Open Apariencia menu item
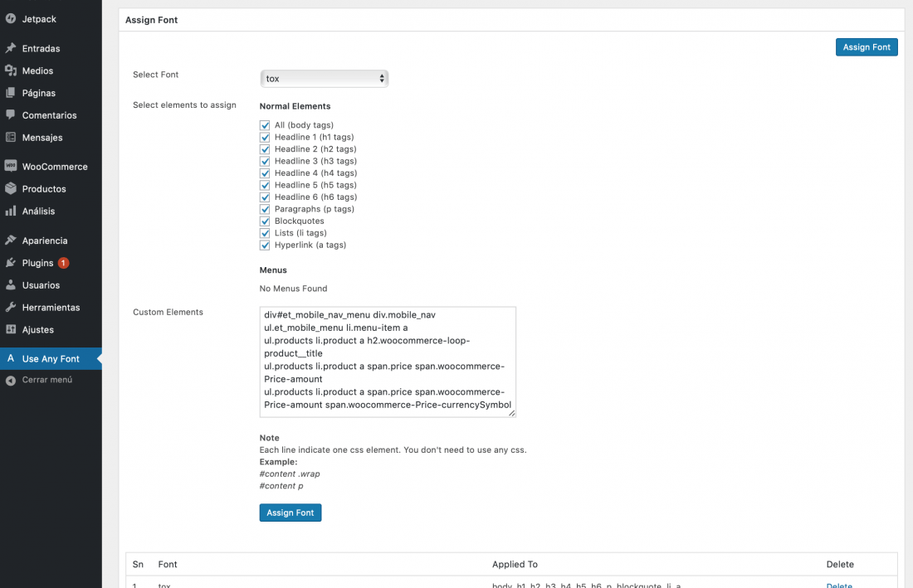Image resolution: width=913 pixels, height=588 pixels. click(51, 241)
